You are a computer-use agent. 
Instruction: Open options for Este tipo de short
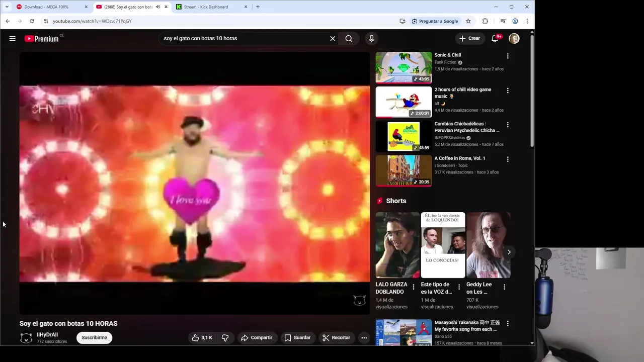click(x=459, y=287)
